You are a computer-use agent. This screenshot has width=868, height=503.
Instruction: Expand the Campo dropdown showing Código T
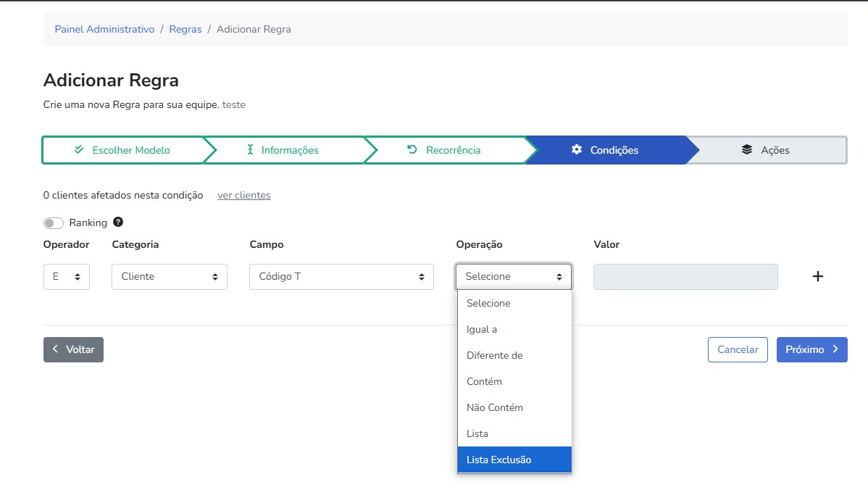341,277
